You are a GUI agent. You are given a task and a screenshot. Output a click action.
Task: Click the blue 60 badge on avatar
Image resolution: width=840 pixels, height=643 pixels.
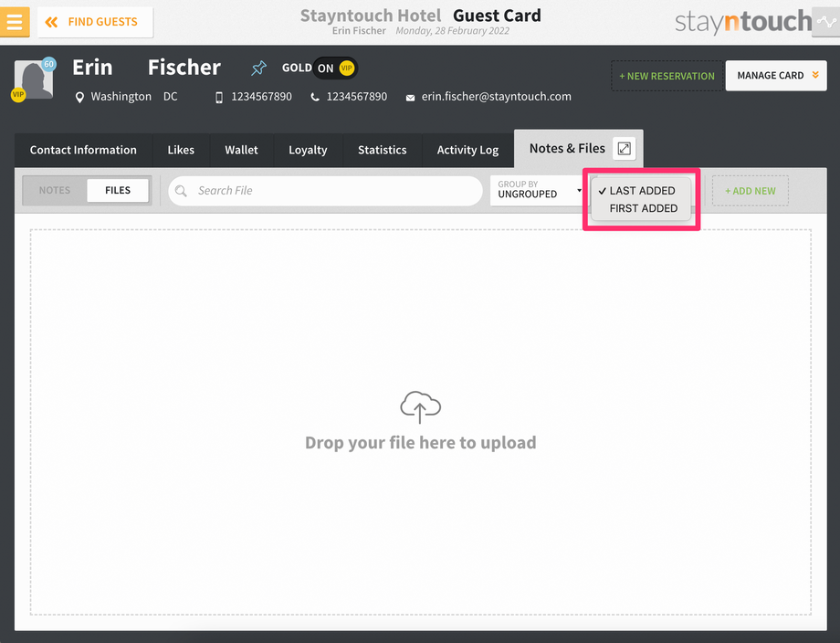point(48,64)
